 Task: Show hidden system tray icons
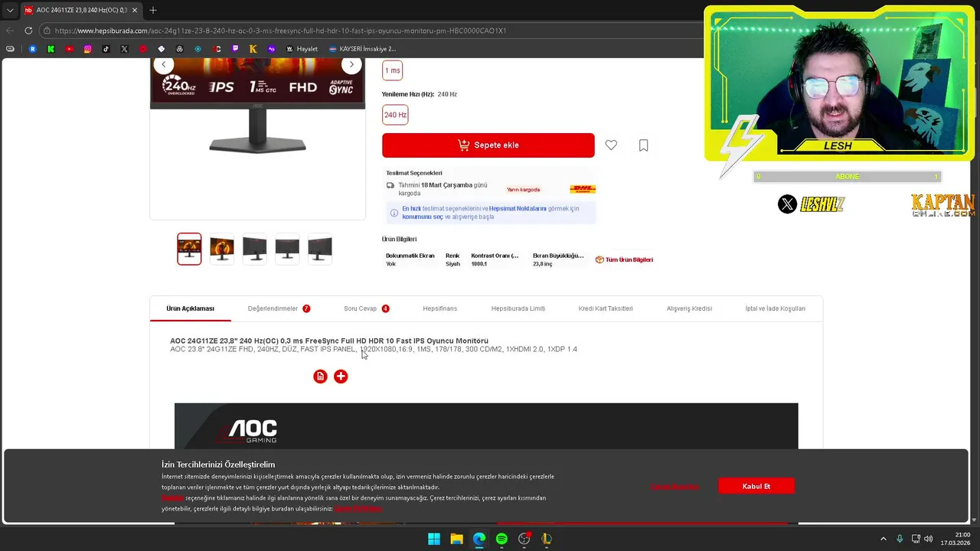click(x=883, y=539)
